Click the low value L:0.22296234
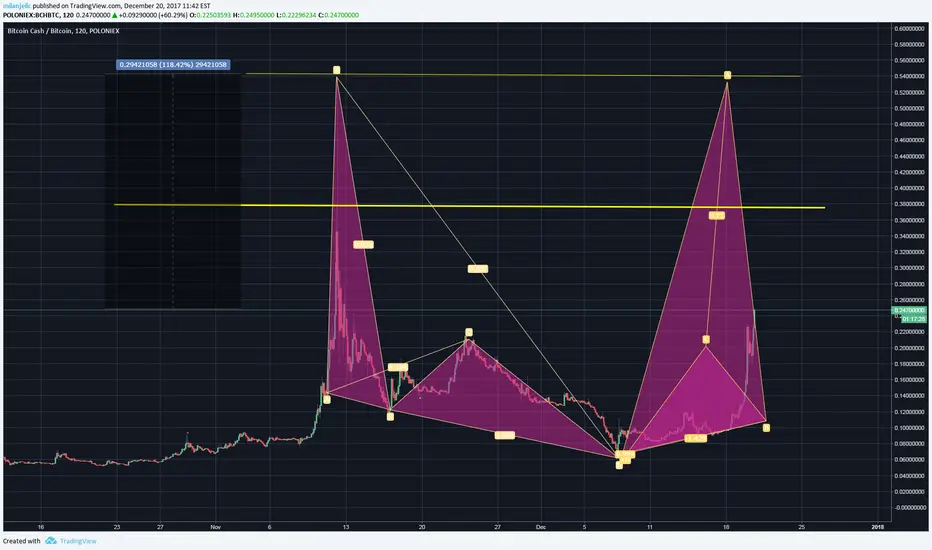This screenshot has width=932, height=550. tap(297, 15)
